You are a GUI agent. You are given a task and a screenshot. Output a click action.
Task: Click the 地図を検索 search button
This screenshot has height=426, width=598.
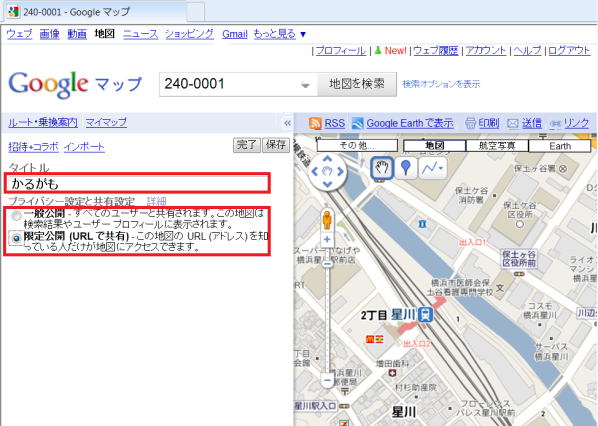point(357,84)
